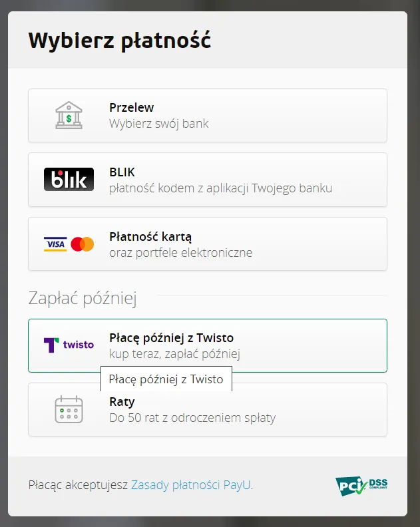Click the "oraz portfele elektroniczne" text

point(180,252)
